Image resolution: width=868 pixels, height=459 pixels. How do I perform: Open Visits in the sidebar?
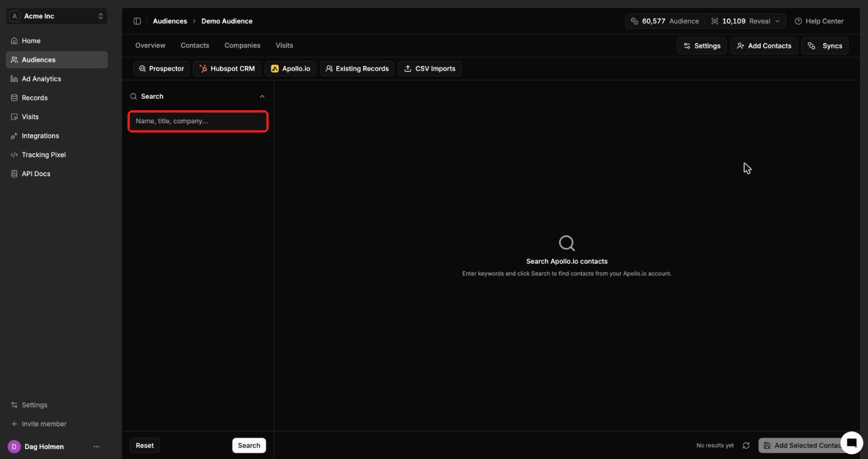(57, 116)
